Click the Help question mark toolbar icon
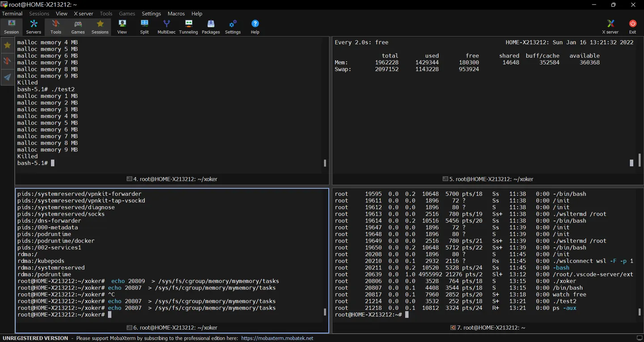Viewport: 644px width, 342px height. [255, 27]
